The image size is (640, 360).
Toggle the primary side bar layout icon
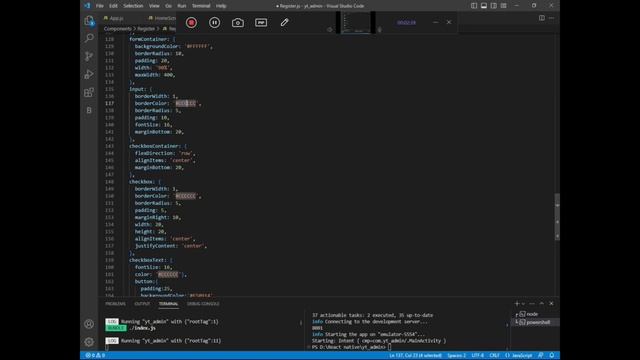point(474,6)
